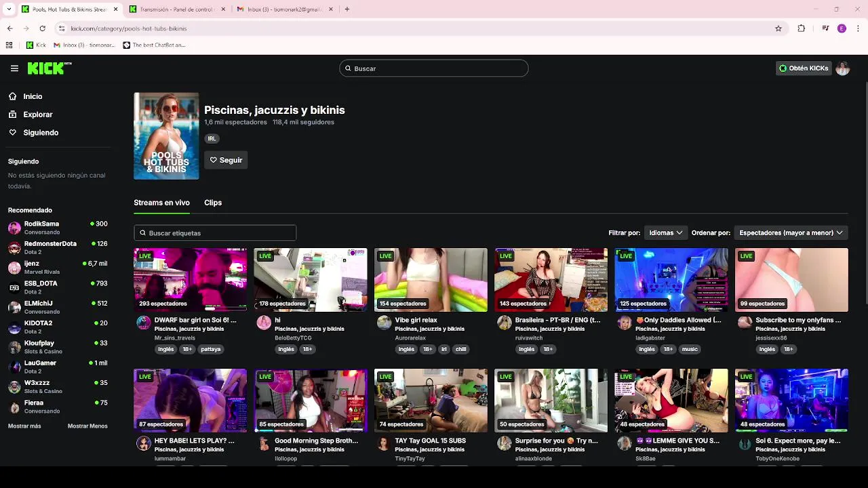Click LauGamer in recommended list

pyautogui.click(x=58, y=367)
